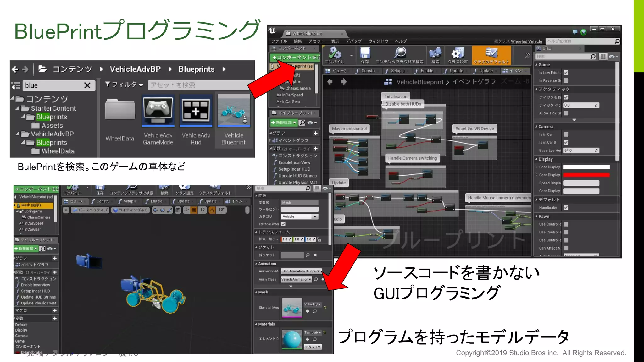Screen dimensions: 644x362
Task: Expand the upper-right editor toolbar overflow chevrons
Action: coord(527,56)
